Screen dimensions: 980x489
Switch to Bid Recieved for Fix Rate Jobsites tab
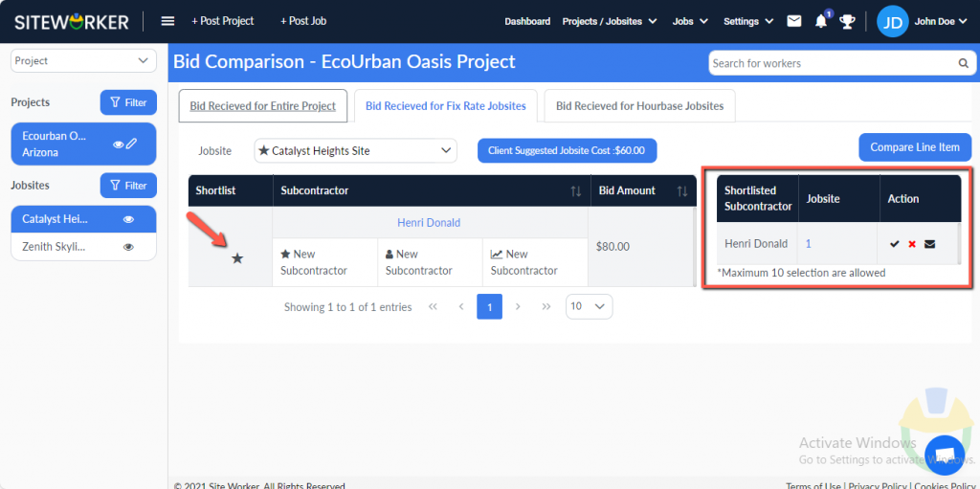[x=446, y=105]
